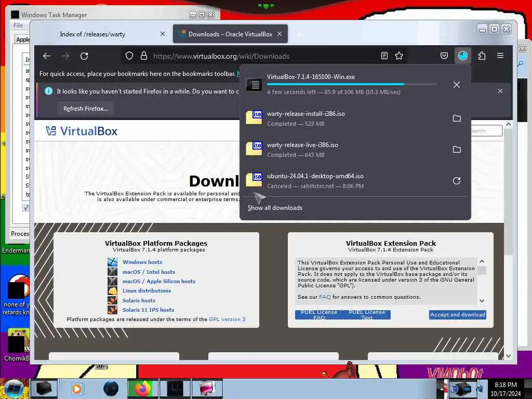The height and width of the screenshot is (399, 532).
Task: List all tabs dropdown arrow
Action: 445,34
